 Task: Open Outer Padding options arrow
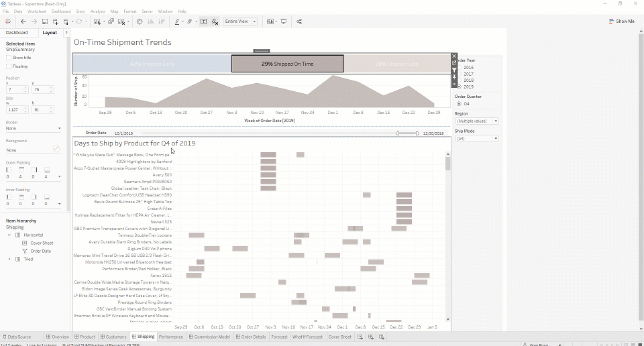click(x=60, y=177)
